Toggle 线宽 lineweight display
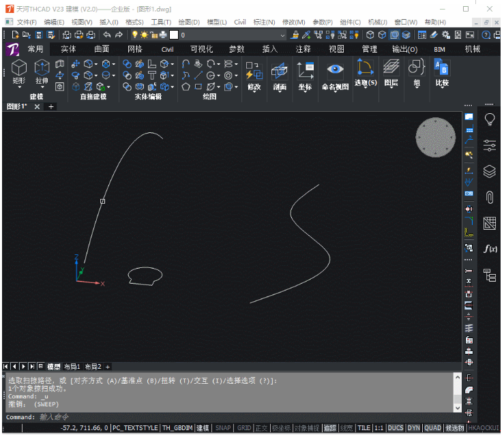504x437 pixels. tap(346, 428)
